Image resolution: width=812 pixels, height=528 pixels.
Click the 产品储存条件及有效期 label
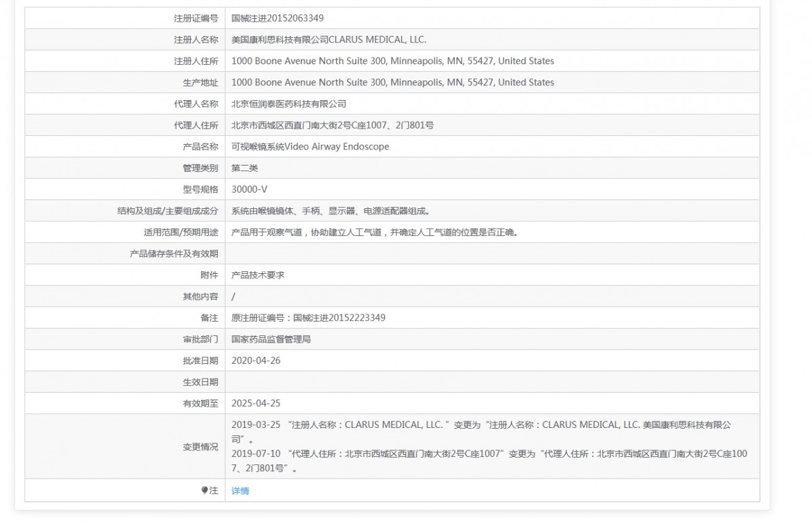[174, 254]
